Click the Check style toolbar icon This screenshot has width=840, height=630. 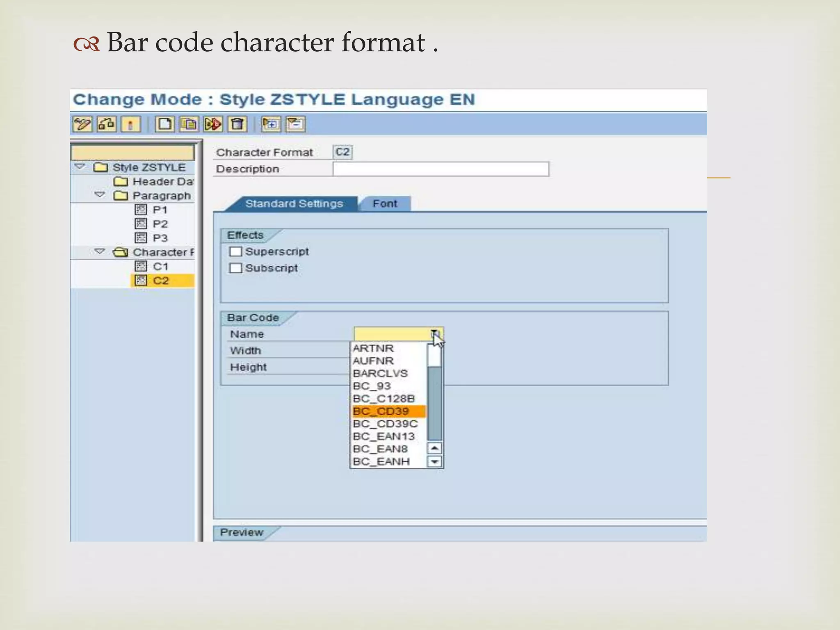(107, 124)
